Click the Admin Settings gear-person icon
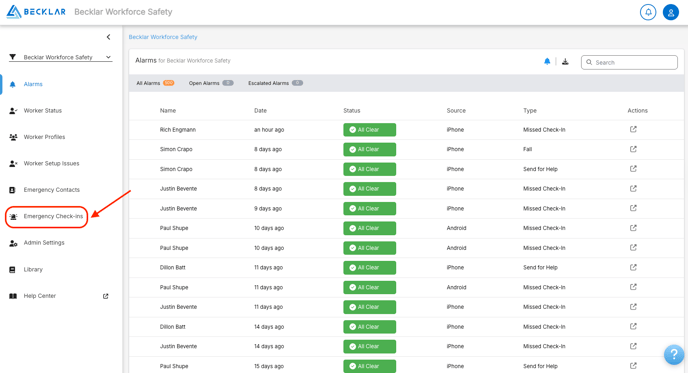Image resolution: width=688 pixels, height=373 pixels. click(13, 243)
